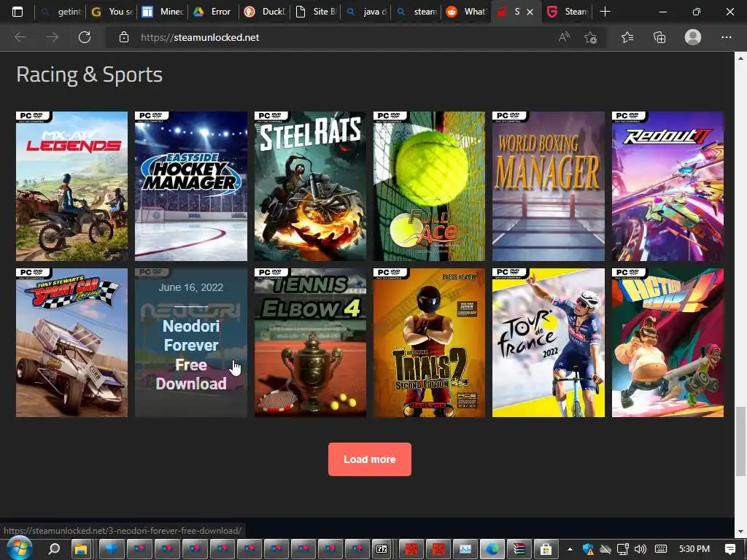Go back with the browser back arrow
Image resolution: width=747 pixels, height=560 pixels.
[x=20, y=37]
